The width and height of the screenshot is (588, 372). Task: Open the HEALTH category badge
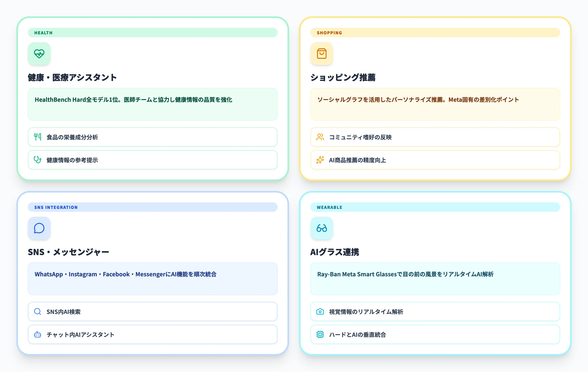[43, 32]
